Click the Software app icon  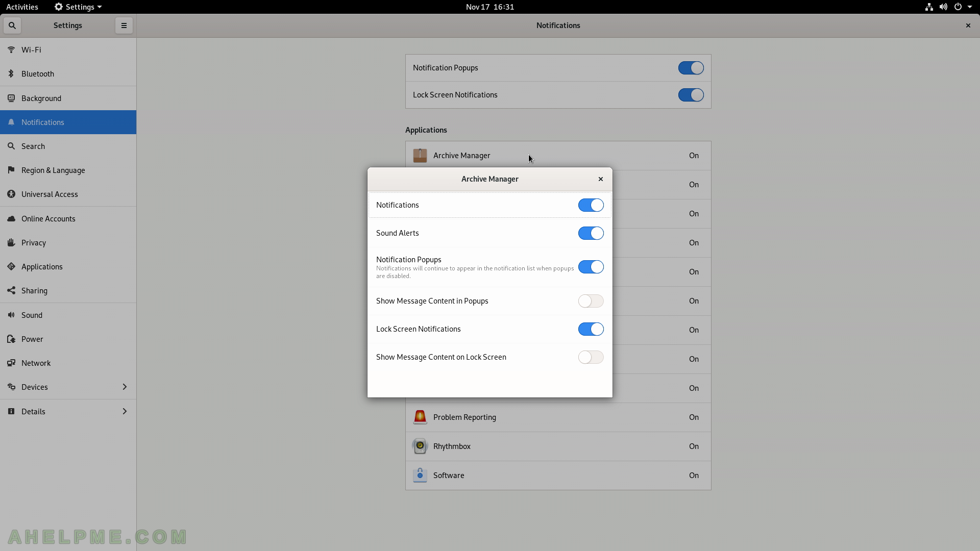[x=420, y=475]
